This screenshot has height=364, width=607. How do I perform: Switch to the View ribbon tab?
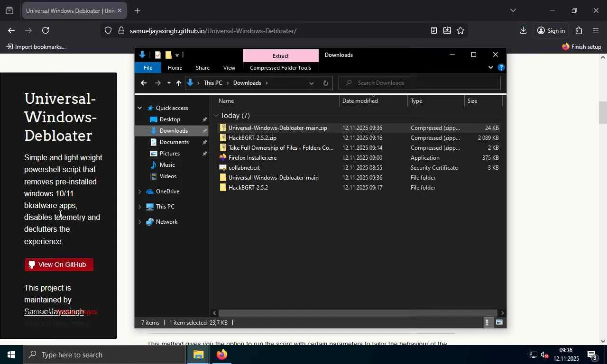[x=229, y=68]
